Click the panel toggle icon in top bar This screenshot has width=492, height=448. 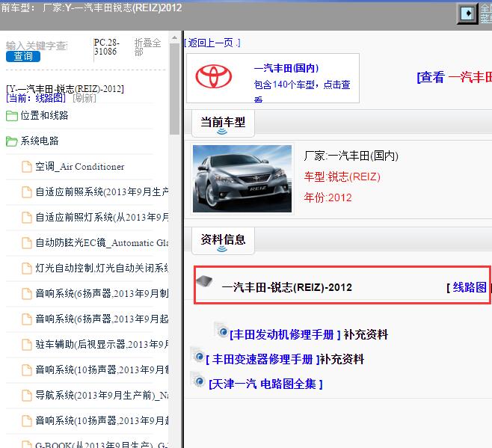point(467,13)
